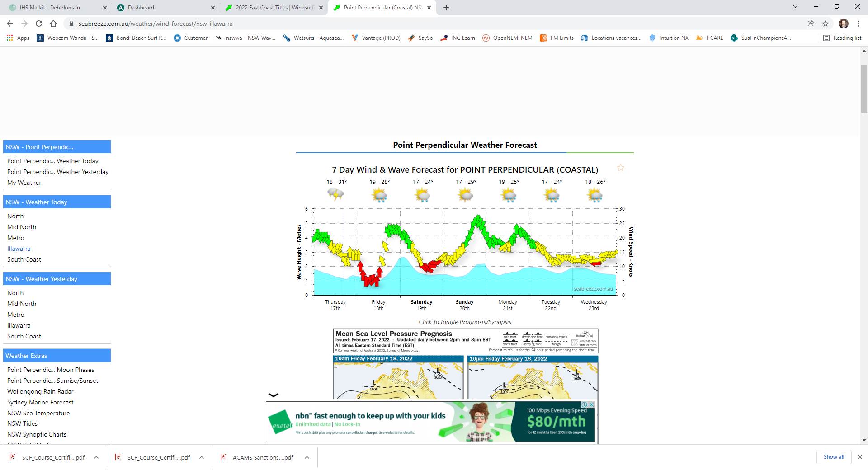Close the nbn advertisement banner
868x470 pixels.
[591, 405]
